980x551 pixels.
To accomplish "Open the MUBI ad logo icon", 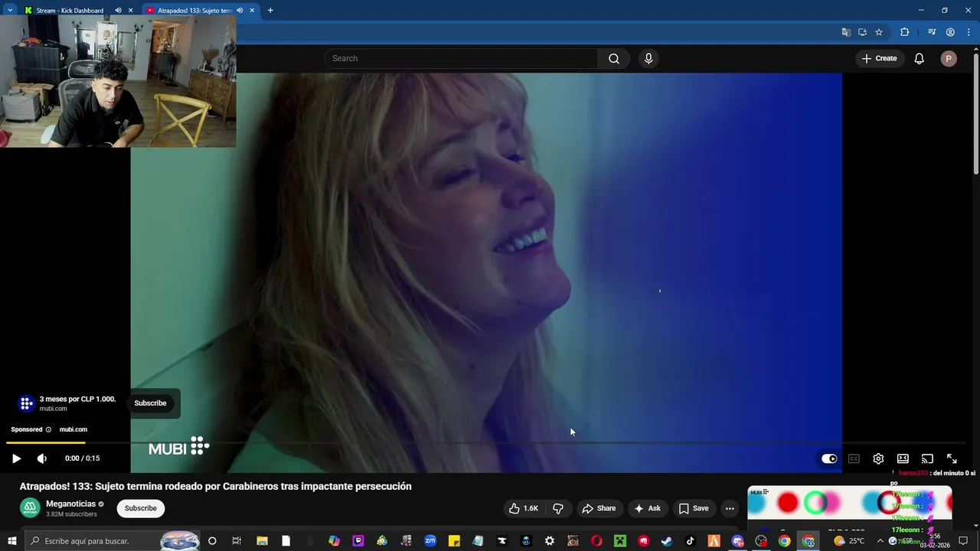I will click(x=27, y=403).
